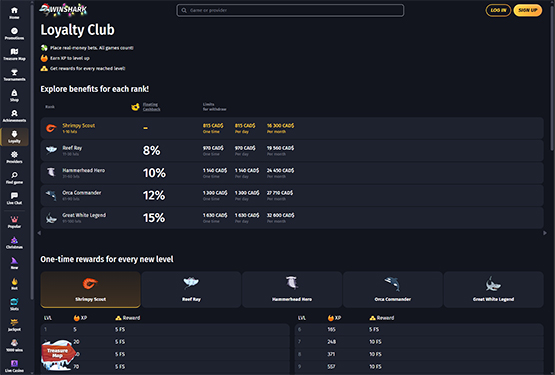The image size is (555, 375).
Task: Open the Live Casino category
Action: pos(14,366)
